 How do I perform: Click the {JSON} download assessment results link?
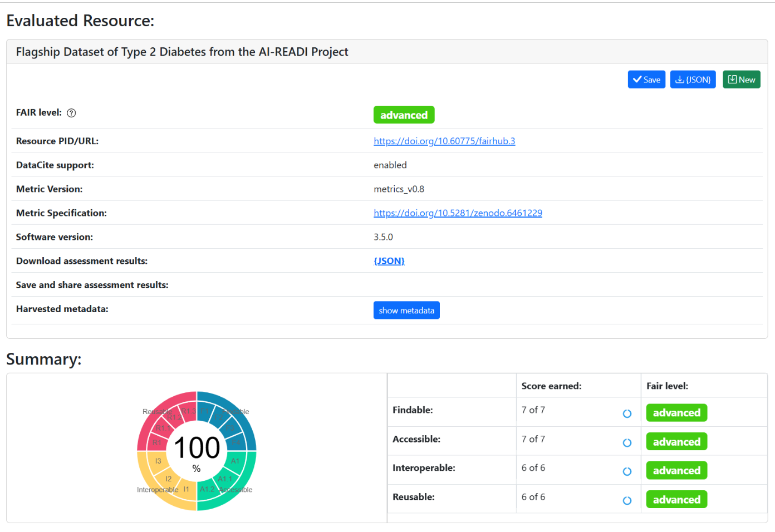[x=389, y=261]
